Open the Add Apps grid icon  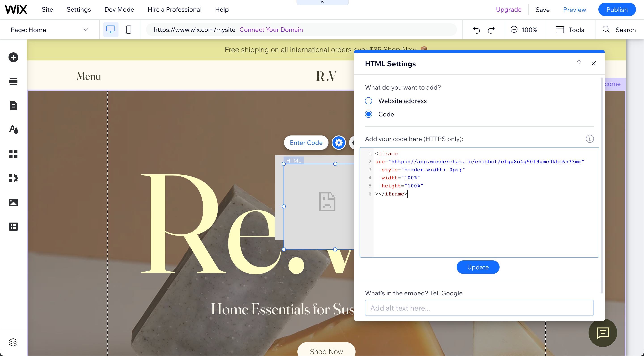point(13,154)
